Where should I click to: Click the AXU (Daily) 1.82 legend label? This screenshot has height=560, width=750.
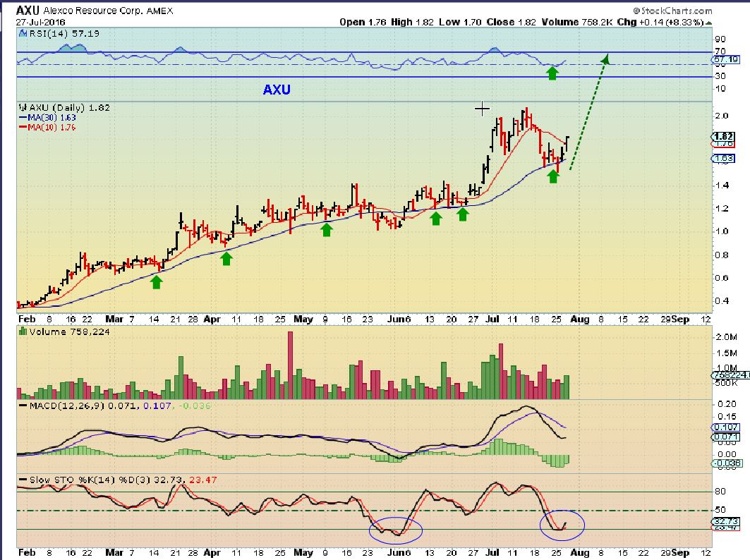[x=69, y=108]
